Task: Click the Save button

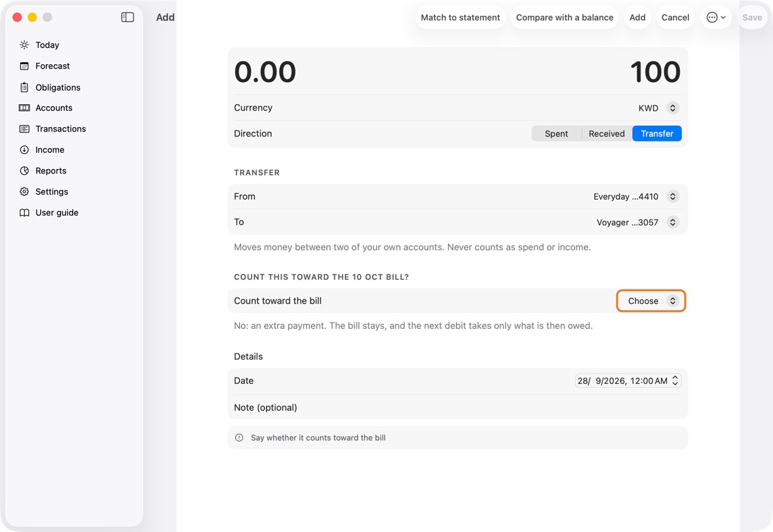Action: tap(752, 17)
